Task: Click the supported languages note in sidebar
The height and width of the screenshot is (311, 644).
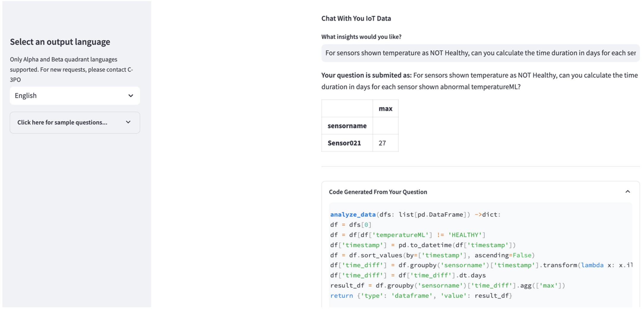Action: click(71, 70)
